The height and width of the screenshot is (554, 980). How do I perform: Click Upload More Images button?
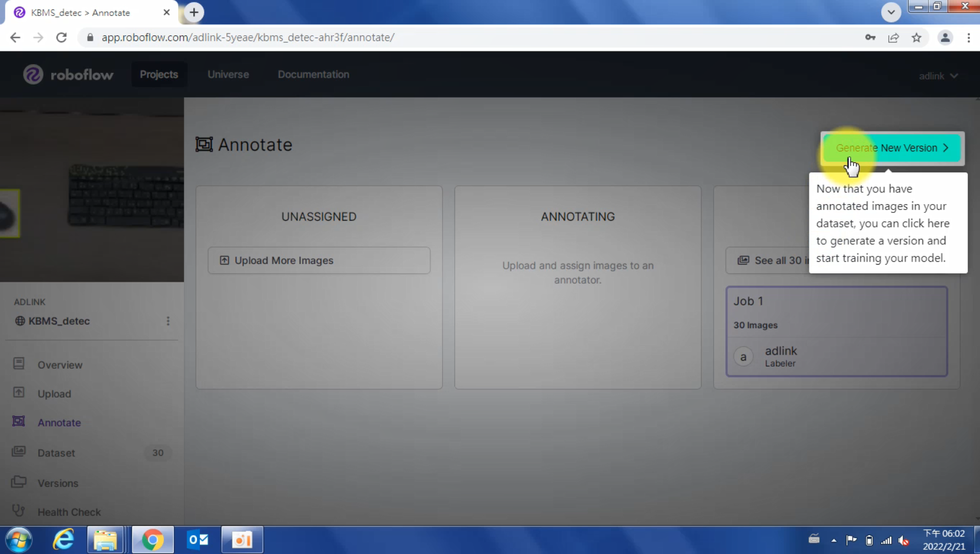pos(319,261)
